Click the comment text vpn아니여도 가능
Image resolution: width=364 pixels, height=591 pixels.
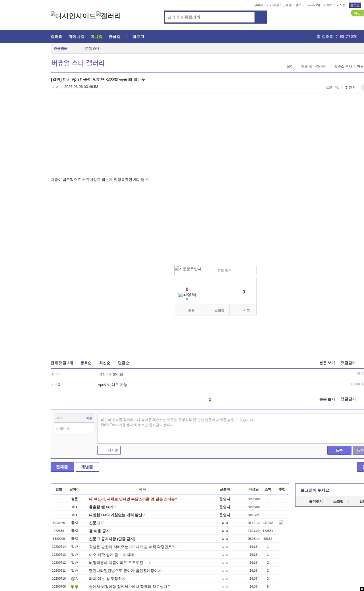tap(113, 385)
